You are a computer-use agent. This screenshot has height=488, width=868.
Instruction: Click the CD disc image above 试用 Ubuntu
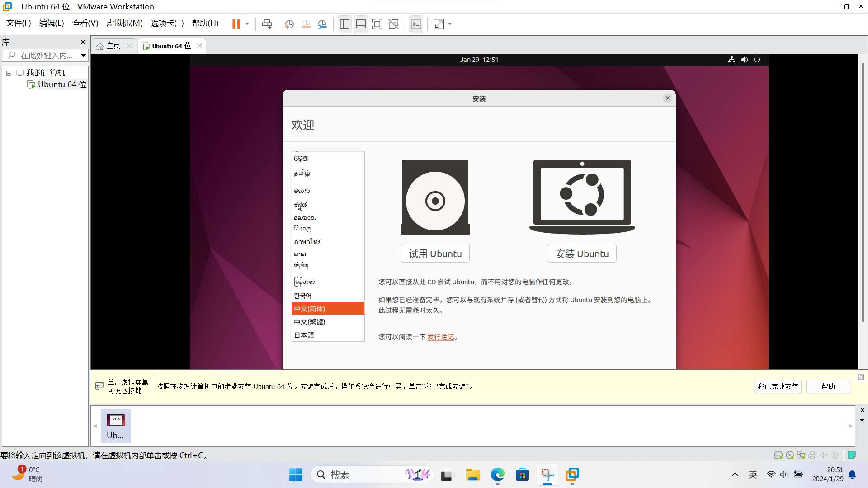tap(435, 197)
